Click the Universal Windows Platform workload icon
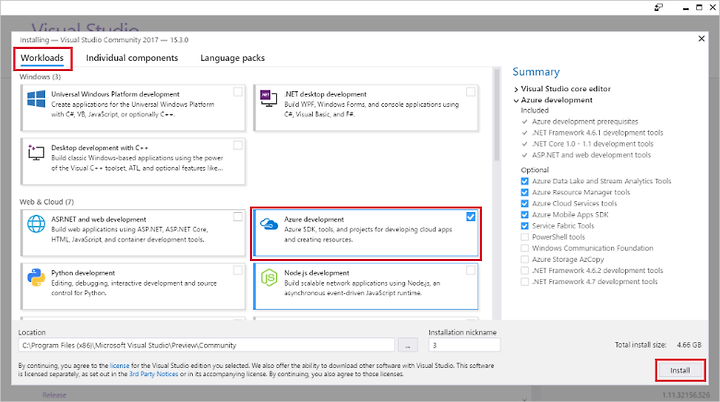This screenshot has height=402, width=720. (x=36, y=99)
